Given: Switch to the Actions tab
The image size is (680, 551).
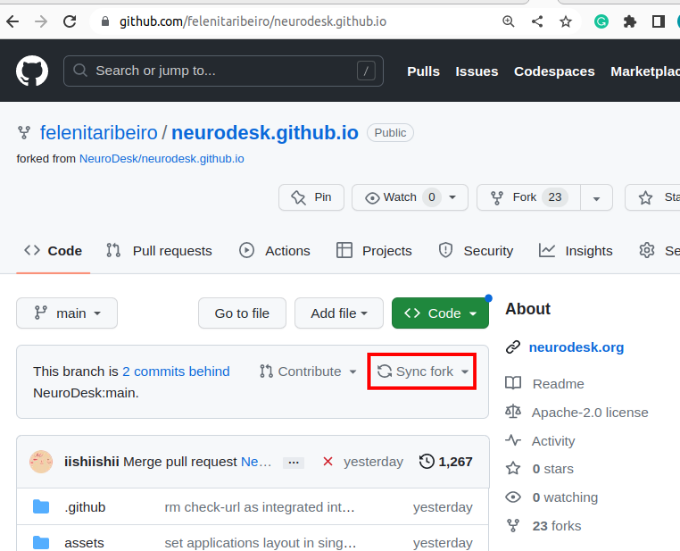Looking at the screenshot, I should pyautogui.click(x=275, y=251).
